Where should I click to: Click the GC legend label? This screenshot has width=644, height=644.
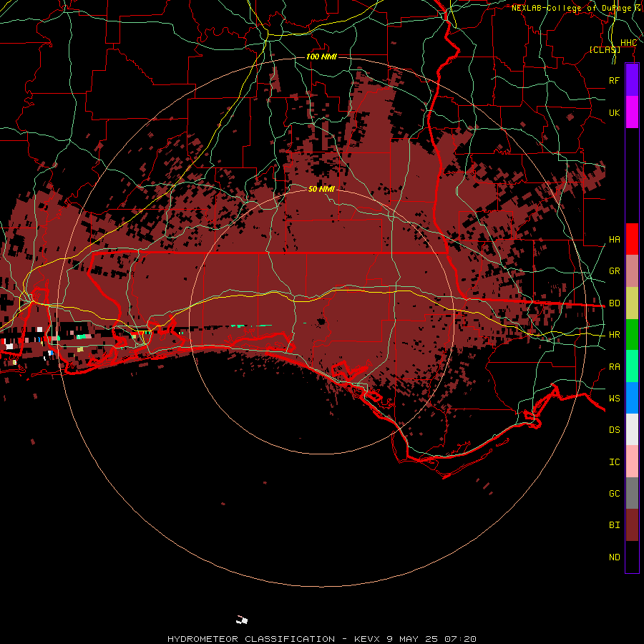[x=614, y=493]
